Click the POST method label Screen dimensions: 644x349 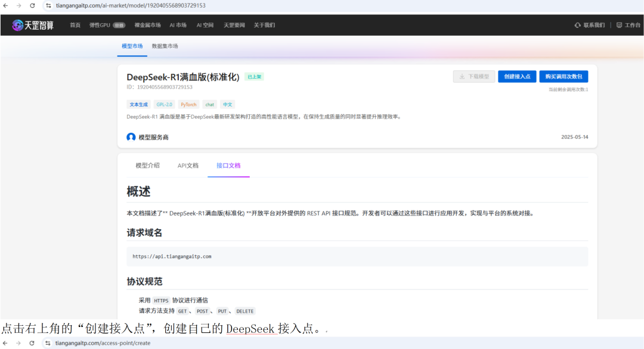pos(202,311)
